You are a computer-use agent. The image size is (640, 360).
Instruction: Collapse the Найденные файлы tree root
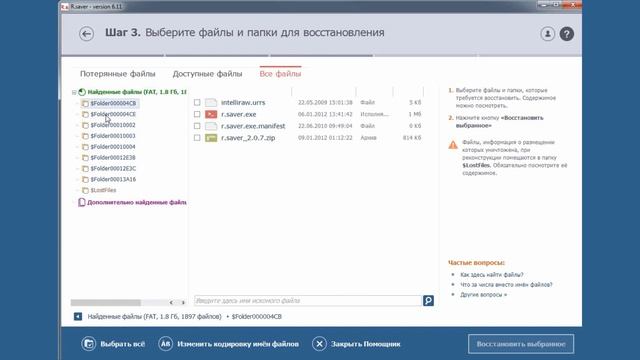pyautogui.click(x=74, y=93)
